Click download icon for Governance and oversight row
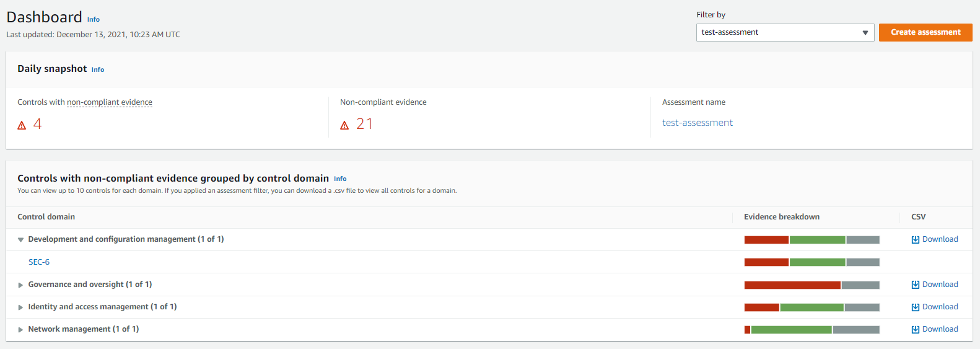Image resolution: width=980 pixels, height=349 pixels. (x=916, y=285)
